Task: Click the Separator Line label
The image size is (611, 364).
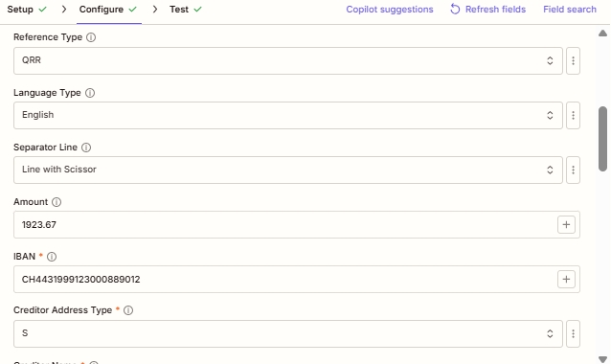Action: [46, 148]
